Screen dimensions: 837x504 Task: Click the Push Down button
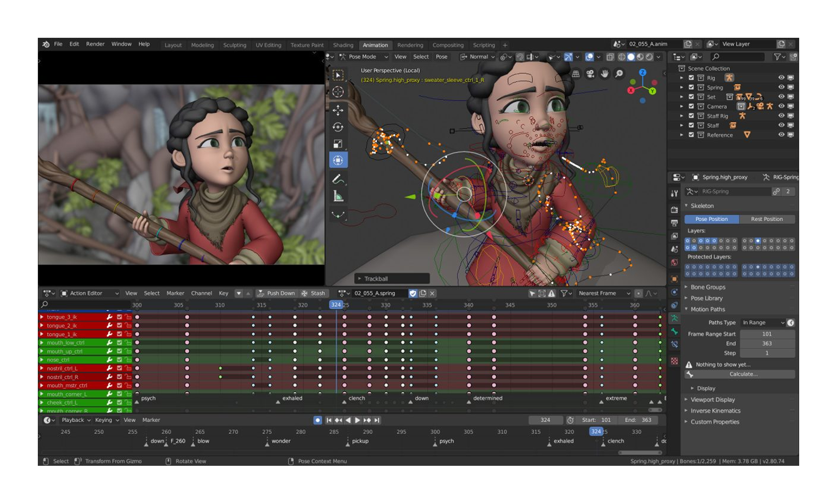tap(276, 293)
